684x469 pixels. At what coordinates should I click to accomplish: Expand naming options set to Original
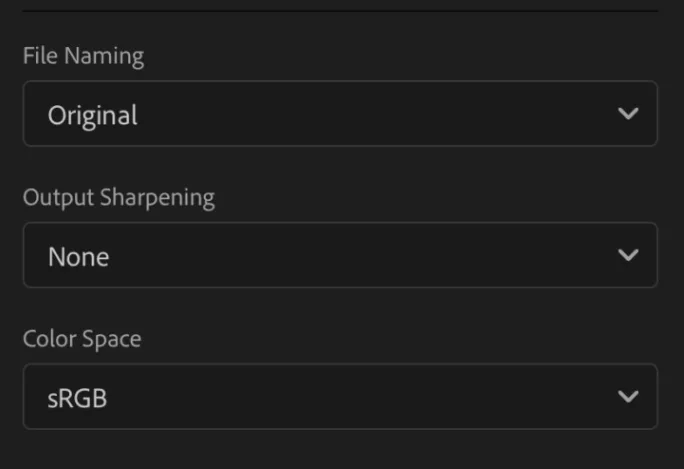[x=340, y=114]
